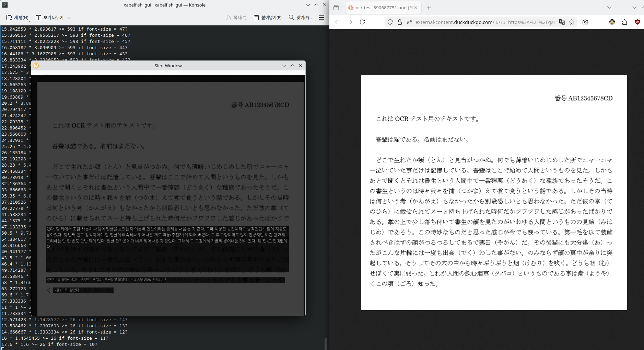Open the uBlock Origin extension
The image size is (644, 350).
click(637, 22)
